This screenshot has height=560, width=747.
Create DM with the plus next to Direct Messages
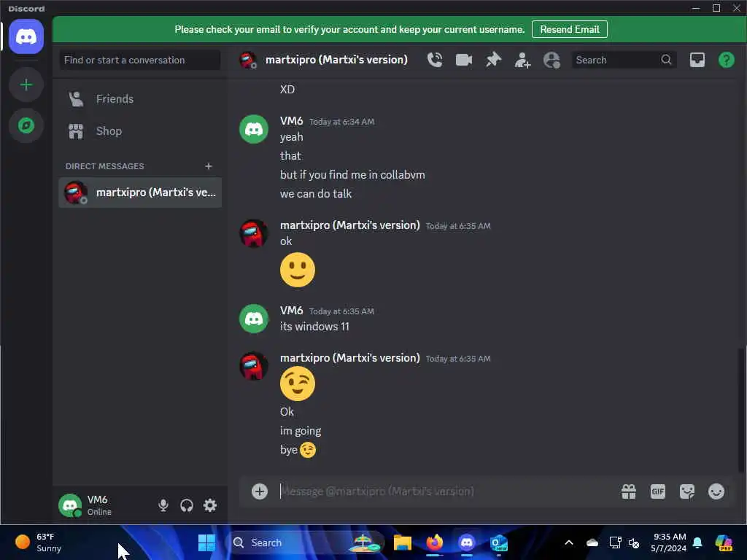tap(208, 166)
